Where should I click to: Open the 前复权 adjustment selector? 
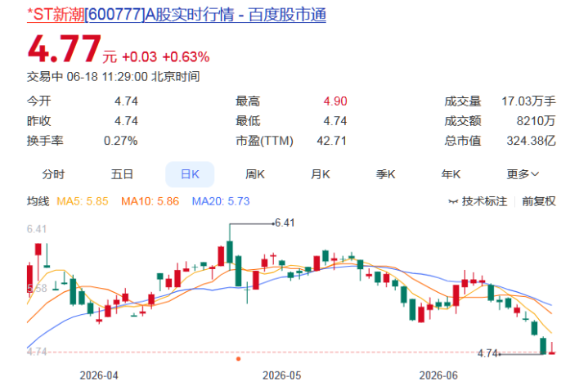pyautogui.click(x=538, y=201)
